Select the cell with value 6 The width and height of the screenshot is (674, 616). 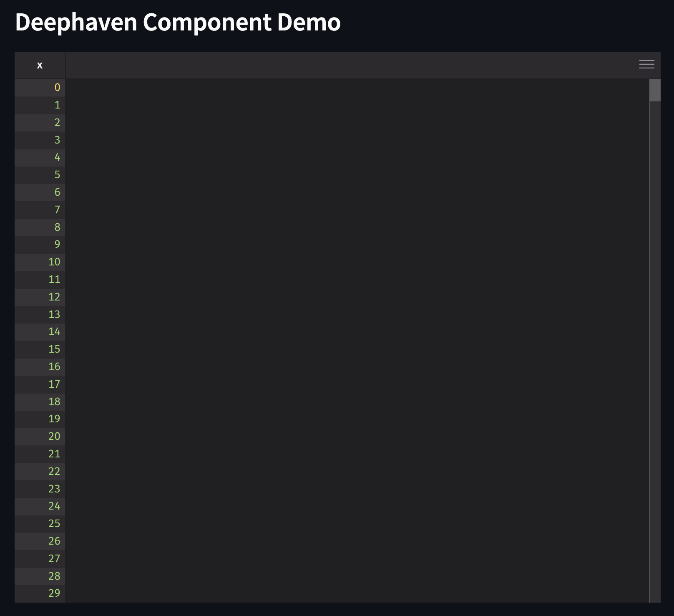[x=40, y=192]
